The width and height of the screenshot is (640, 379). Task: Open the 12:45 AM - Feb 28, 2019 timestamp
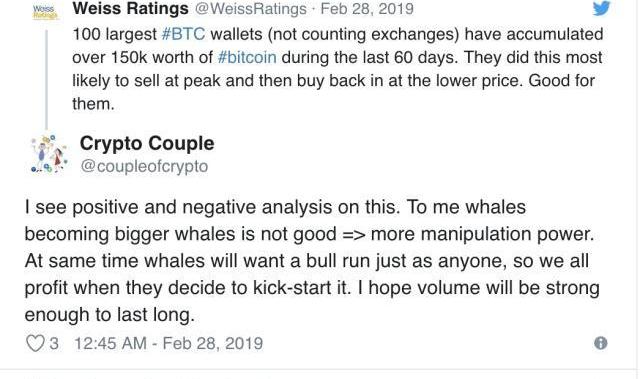(x=168, y=344)
